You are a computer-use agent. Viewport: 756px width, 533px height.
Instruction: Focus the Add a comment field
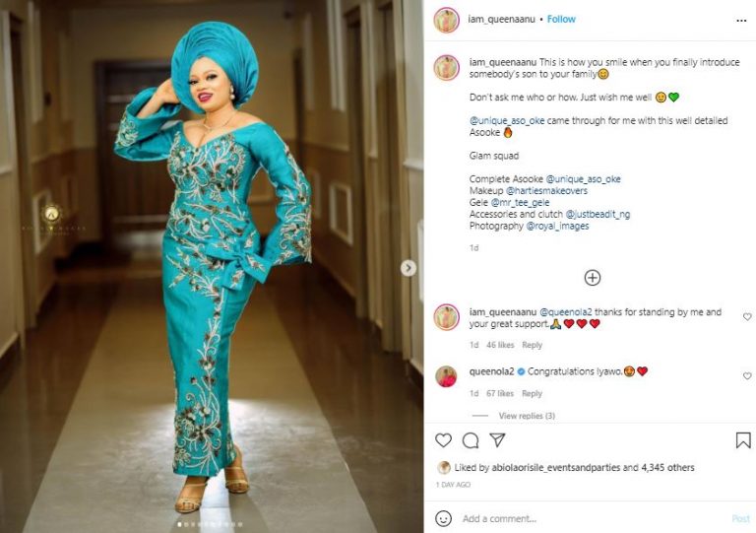pos(593,518)
